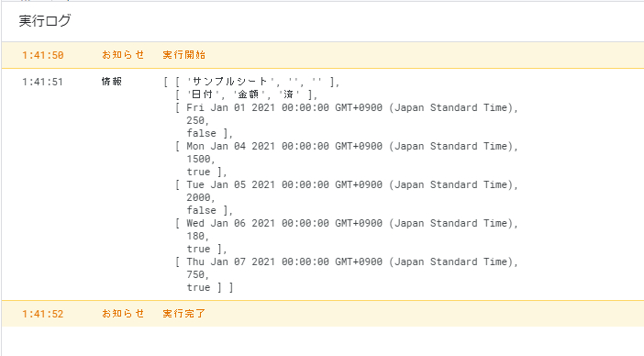The height and width of the screenshot is (356, 644).
Task: Click true under the value 750
Action: click(x=198, y=287)
